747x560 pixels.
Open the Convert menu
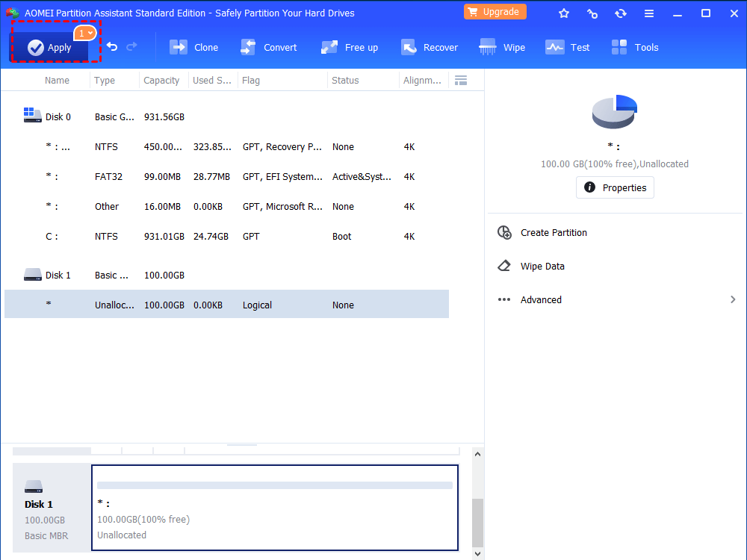(268, 47)
